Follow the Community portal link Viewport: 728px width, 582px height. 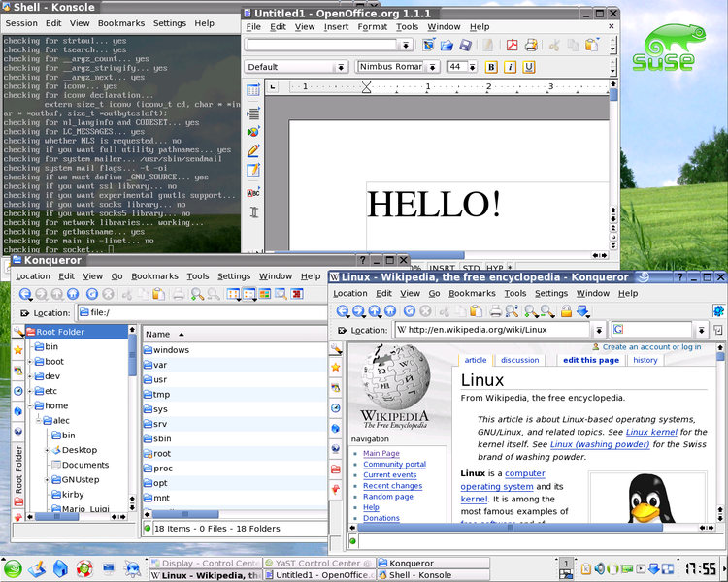(394, 465)
